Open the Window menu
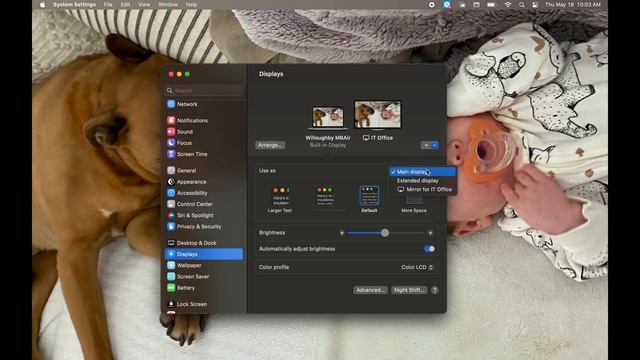640x360 pixels. [168, 4]
